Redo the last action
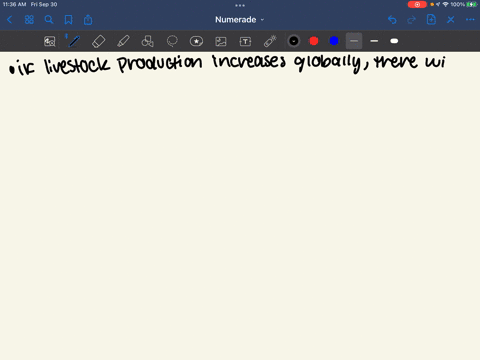The width and height of the screenshot is (480, 360). tap(412, 20)
